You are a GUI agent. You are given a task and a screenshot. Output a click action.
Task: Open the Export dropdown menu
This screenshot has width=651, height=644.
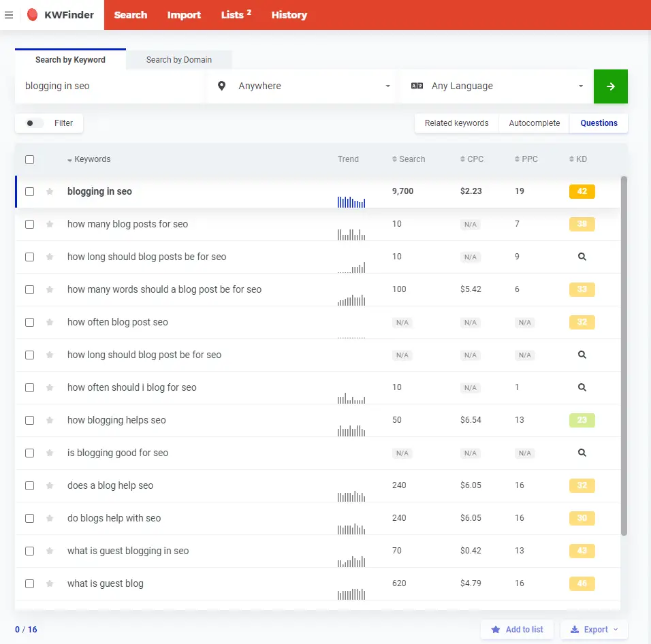(x=594, y=630)
